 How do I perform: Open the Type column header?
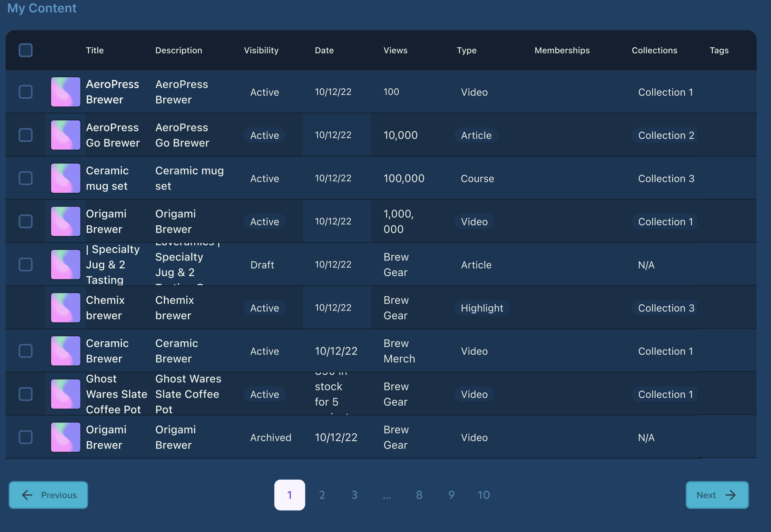pyautogui.click(x=467, y=50)
